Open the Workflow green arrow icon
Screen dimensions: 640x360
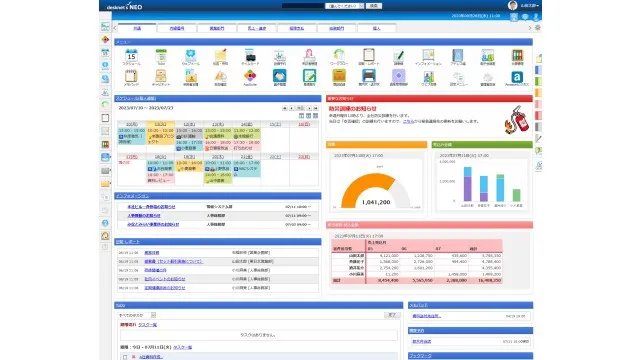pos(339,56)
